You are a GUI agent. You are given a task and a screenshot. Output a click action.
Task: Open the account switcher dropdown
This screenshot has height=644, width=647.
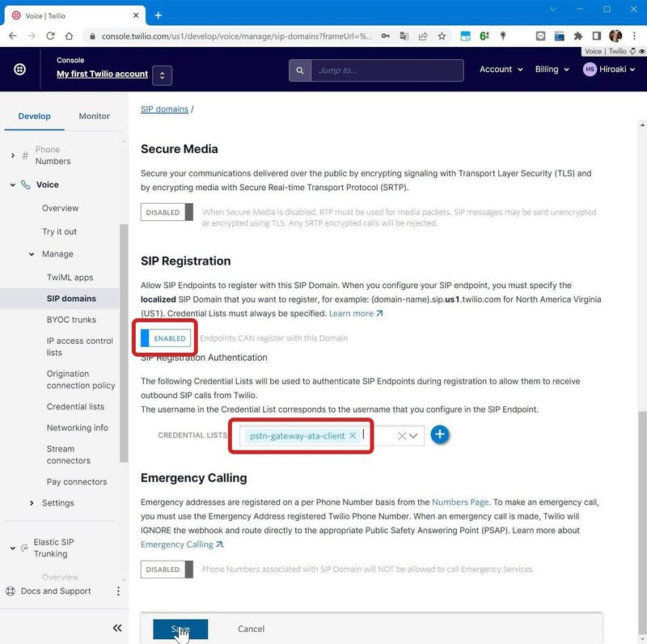pos(163,75)
